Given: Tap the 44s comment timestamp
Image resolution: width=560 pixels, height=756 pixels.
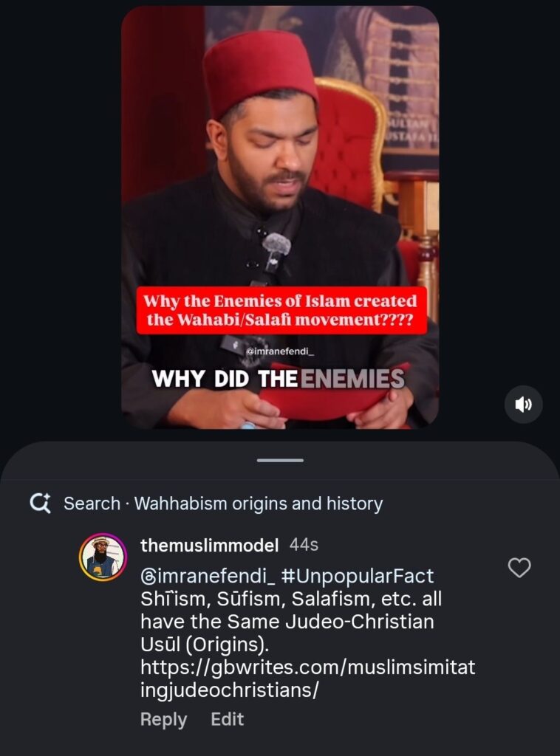Looking at the screenshot, I should click(x=304, y=545).
